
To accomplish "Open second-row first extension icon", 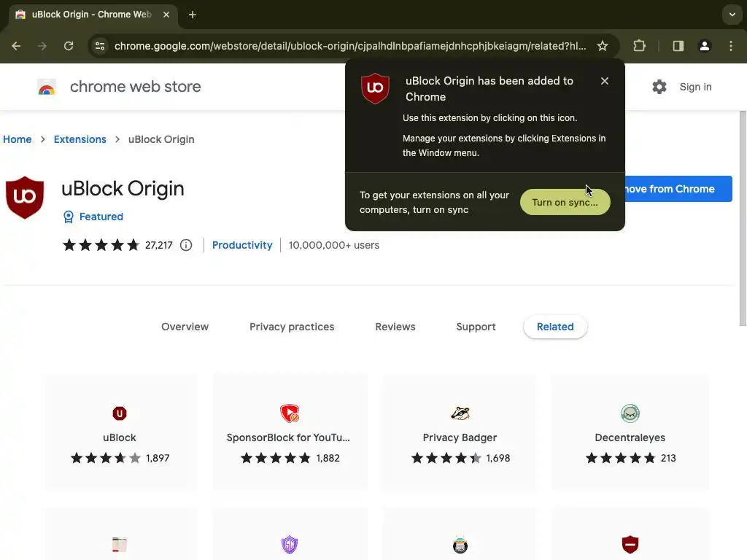I will tap(120, 544).
